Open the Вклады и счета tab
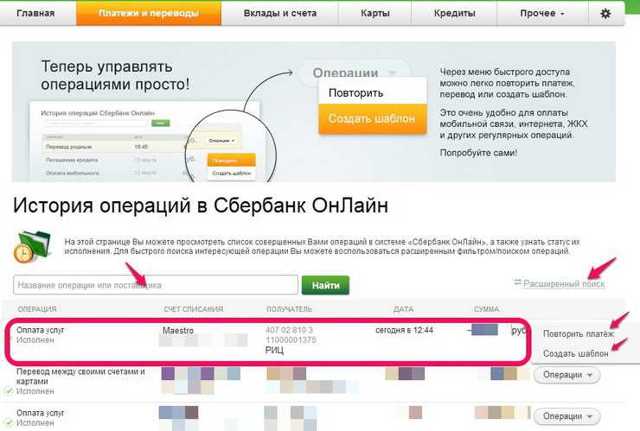Viewport: 640px width, 431px height. coord(280,13)
